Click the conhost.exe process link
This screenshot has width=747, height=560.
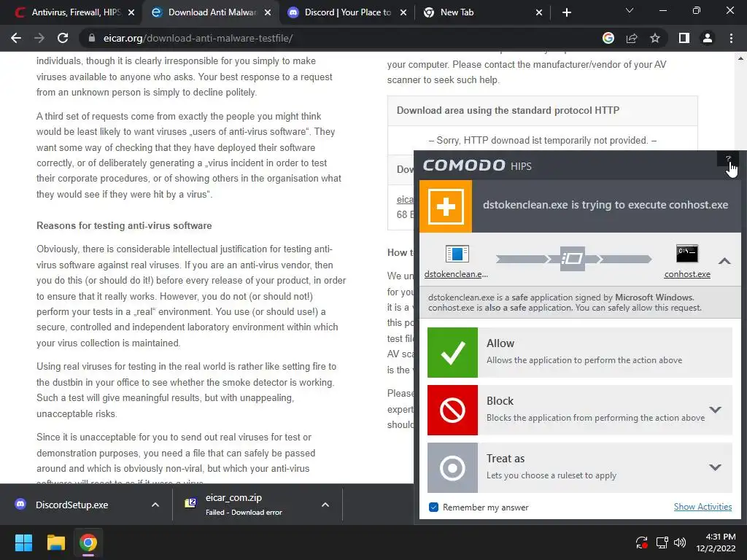(x=687, y=274)
